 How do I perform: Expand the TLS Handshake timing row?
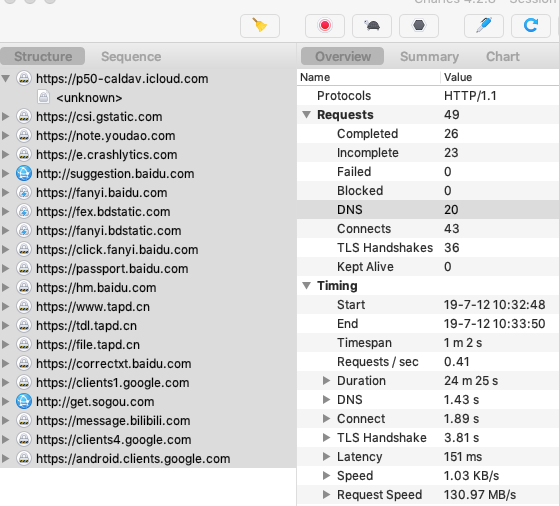coord(326,438)
